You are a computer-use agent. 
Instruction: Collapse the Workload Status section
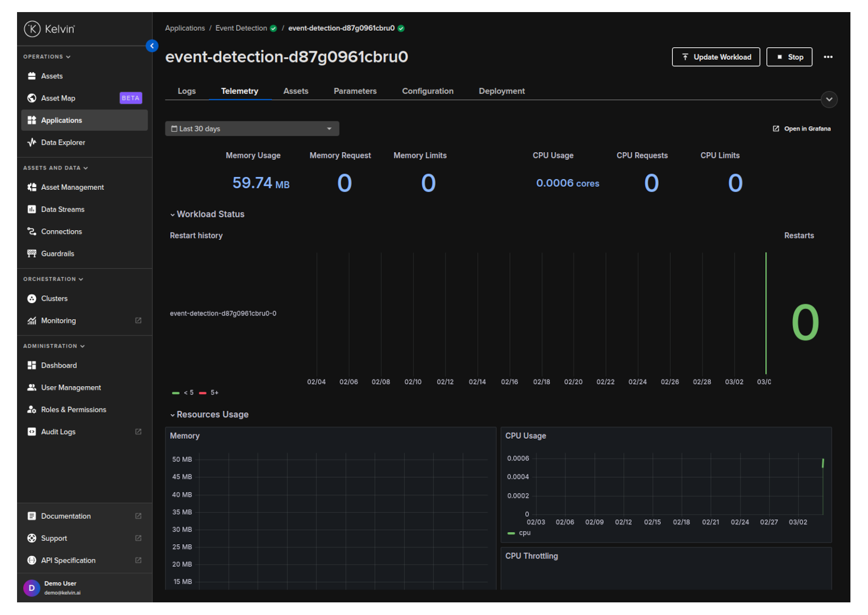[207, 215]
